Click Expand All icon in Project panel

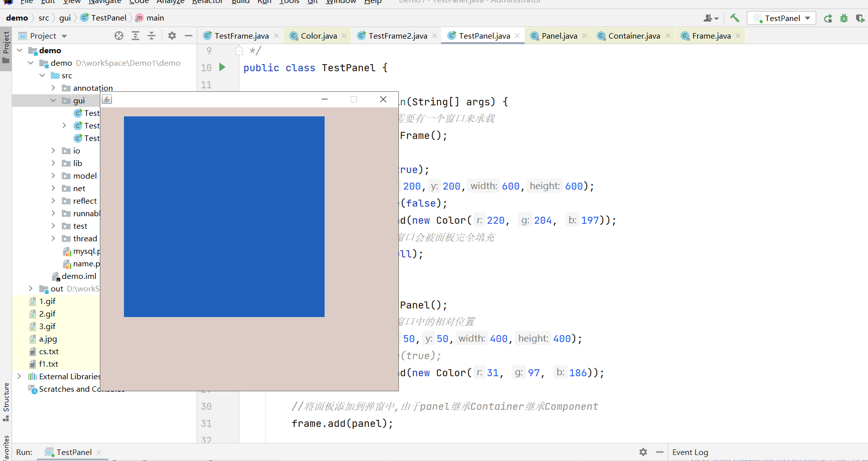[135, 36]
